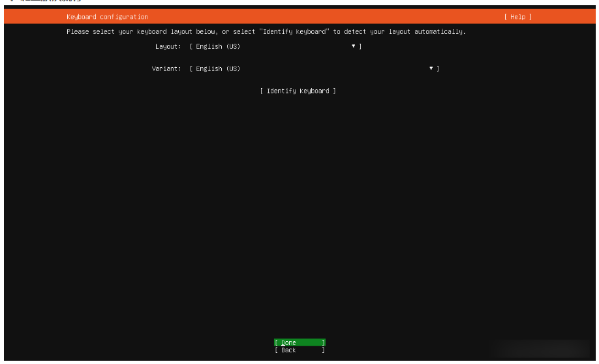Expand the Layout dropdown arrow
The height and width of the screenshot is (364, 599).
click(353, 46)
